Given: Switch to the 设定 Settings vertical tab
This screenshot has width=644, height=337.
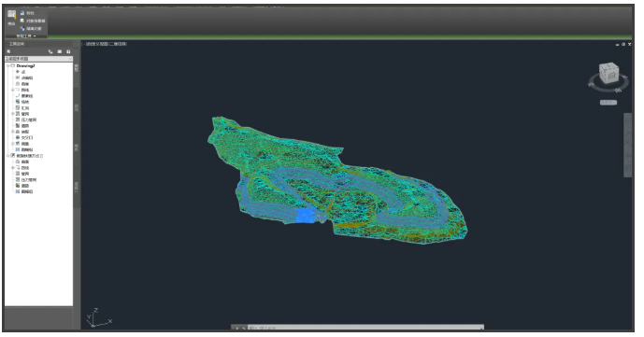Looking at the screenshot, I should [77, 108].
